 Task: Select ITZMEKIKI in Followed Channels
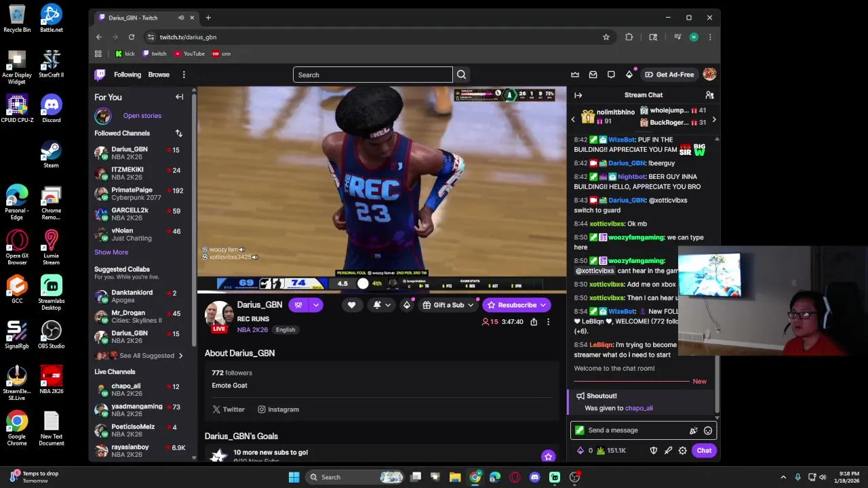(142, 174)
